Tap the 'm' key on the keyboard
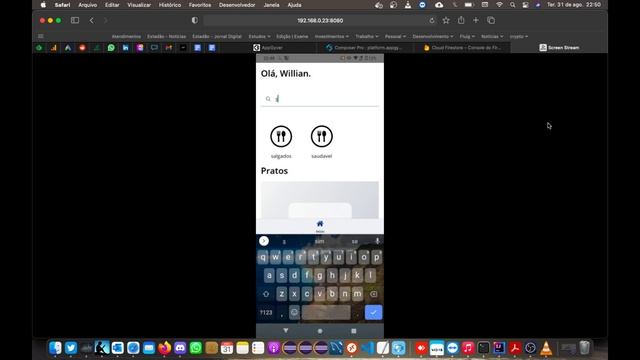 (357, 294)
